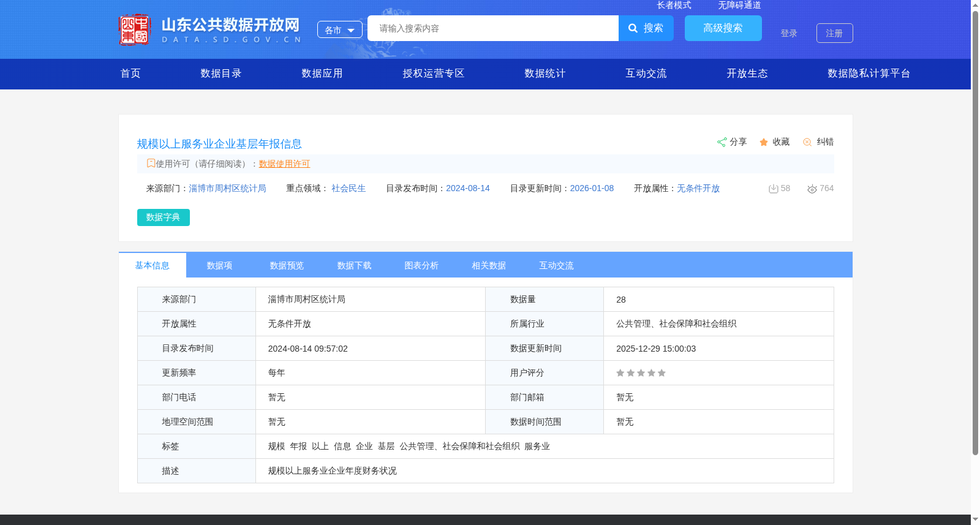Click the 无条件开放 open attribute value in header
Image resolution: width=980 pixels, height=525 pixels.
698,189
